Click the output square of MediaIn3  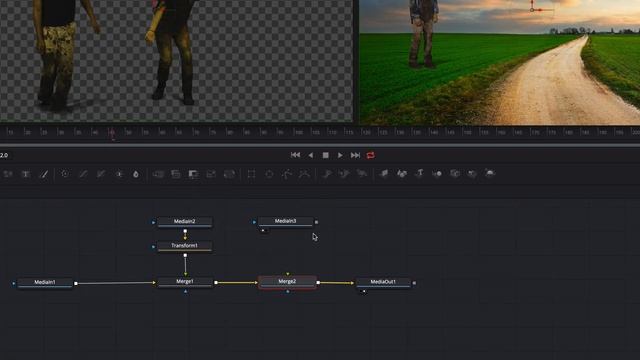[316, 222]
